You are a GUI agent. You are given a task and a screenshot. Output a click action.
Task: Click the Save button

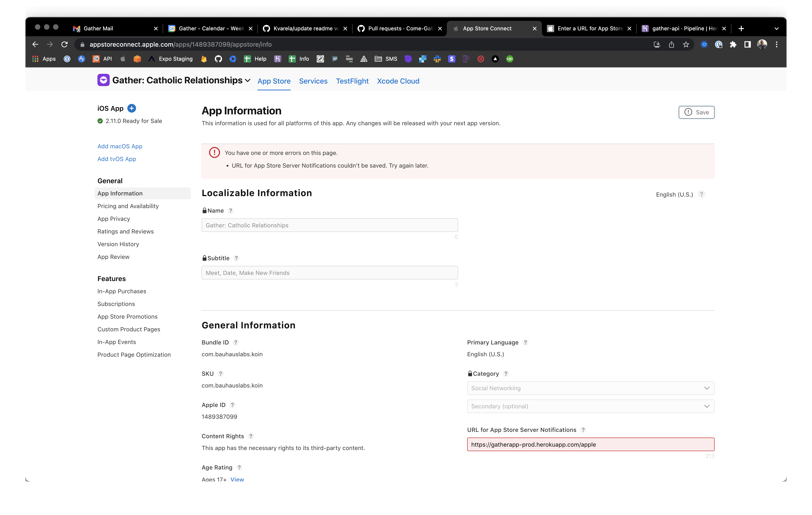coord(696,112)
